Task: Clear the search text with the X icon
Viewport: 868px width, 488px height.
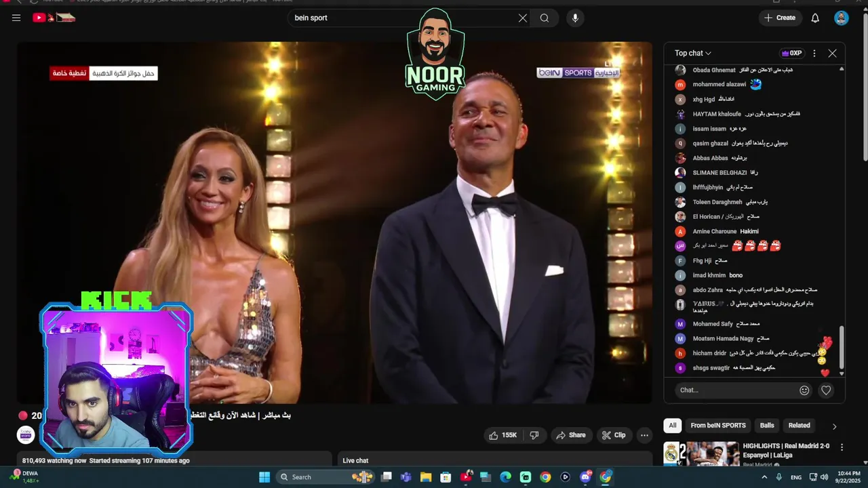Action: (523, 18)
